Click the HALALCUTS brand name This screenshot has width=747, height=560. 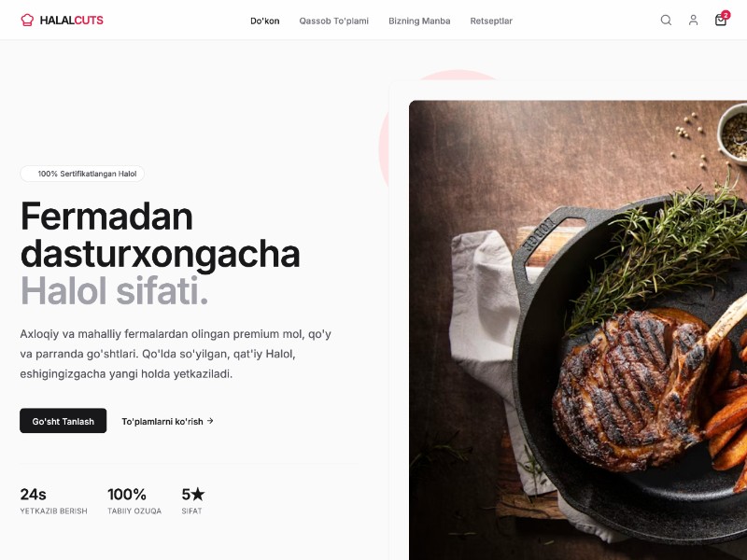[72, 21]
